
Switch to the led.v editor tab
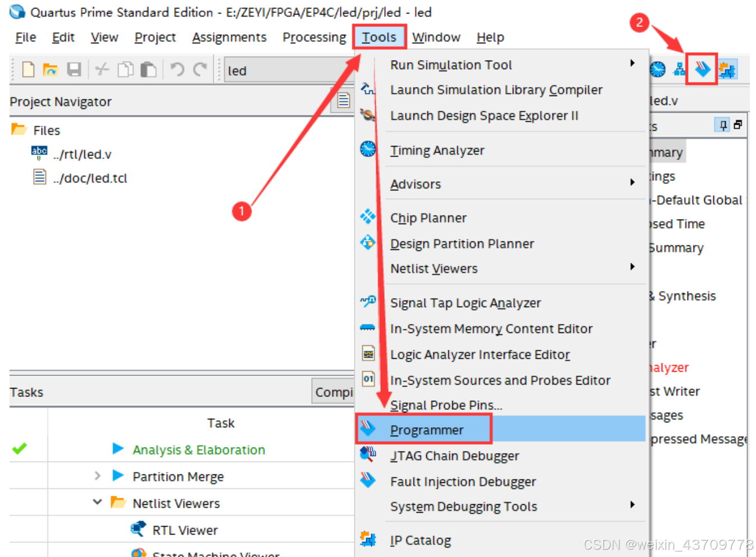pyautogui.click(x=664, y=101)
